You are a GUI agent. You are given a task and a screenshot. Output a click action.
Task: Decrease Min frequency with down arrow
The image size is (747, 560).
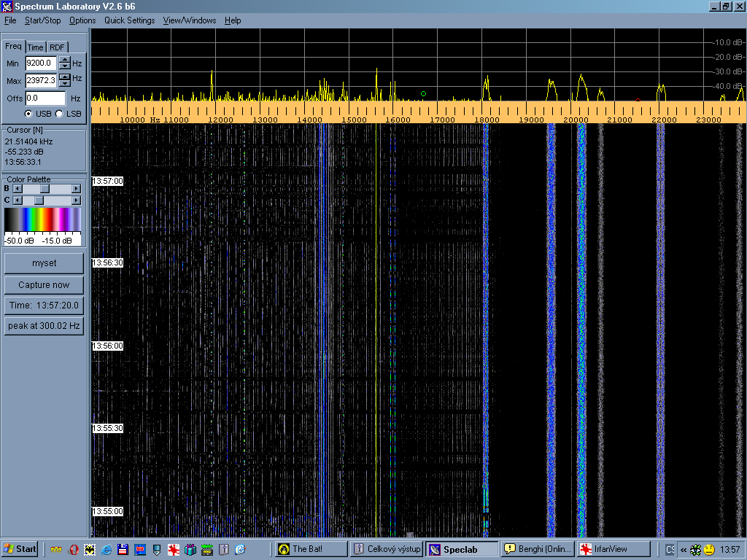tap(65, 66)
